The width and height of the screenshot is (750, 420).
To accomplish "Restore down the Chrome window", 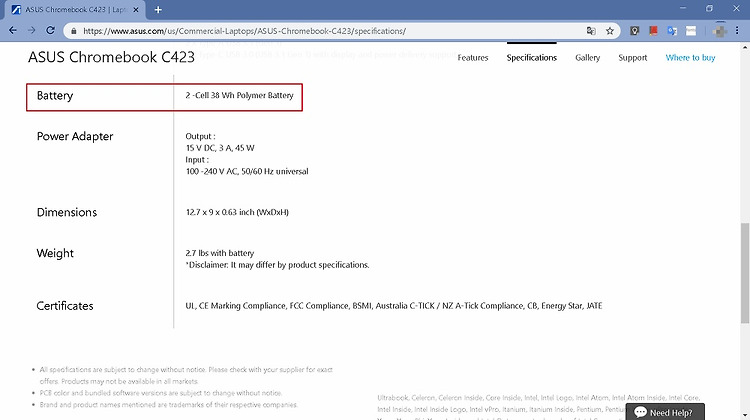I will (x=709, y=8).
